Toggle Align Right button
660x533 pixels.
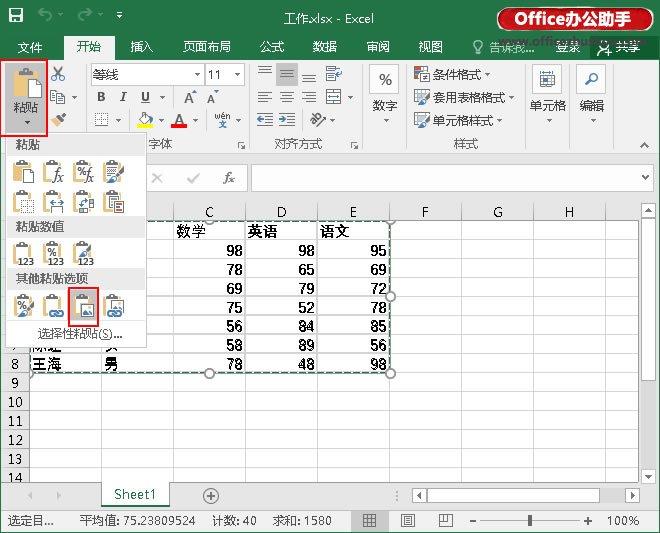click(309, 97)
